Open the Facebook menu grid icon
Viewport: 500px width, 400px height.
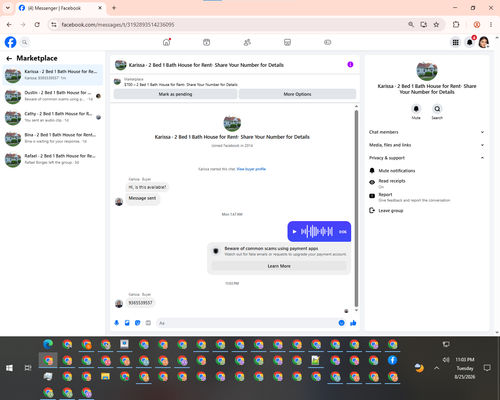tap(455, 42)
